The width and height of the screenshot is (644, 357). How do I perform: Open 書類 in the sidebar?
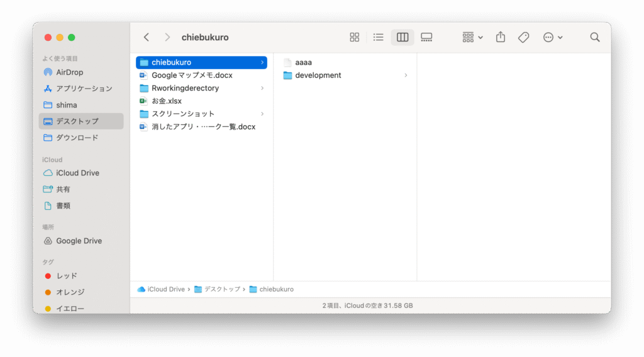(x=81, y=206)
